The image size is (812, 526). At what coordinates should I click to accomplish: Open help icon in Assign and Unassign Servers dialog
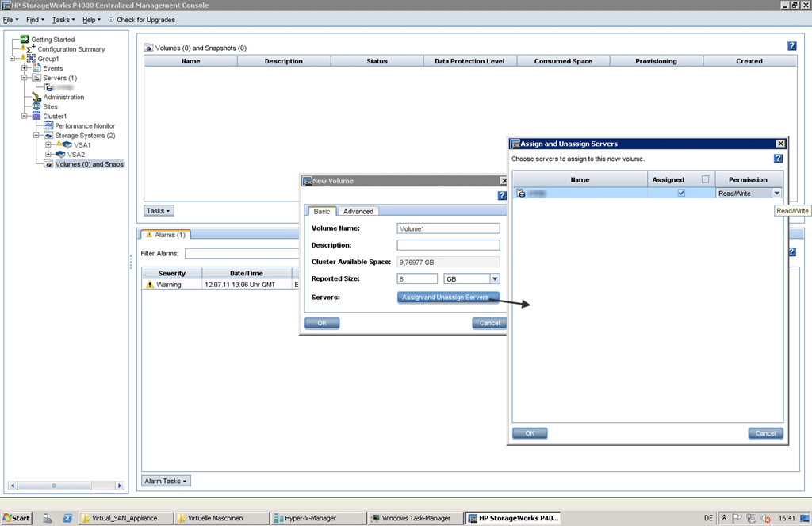point(779,159)
